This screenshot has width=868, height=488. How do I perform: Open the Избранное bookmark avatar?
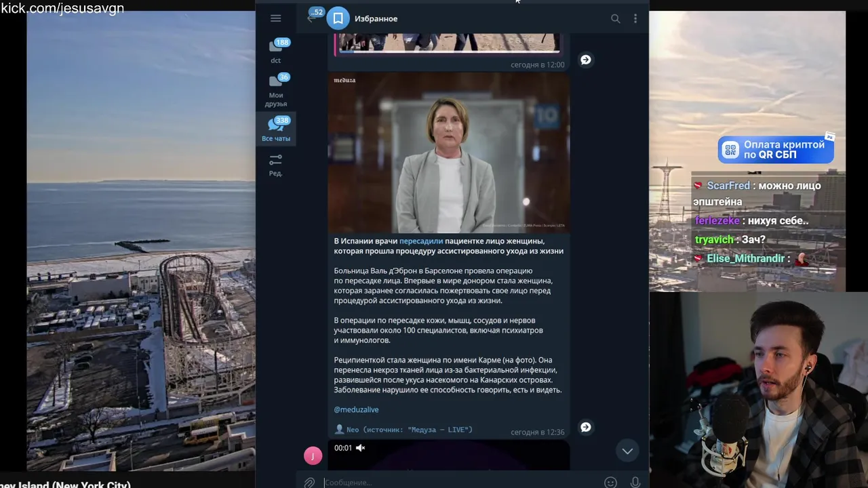[x=338, y=18]
